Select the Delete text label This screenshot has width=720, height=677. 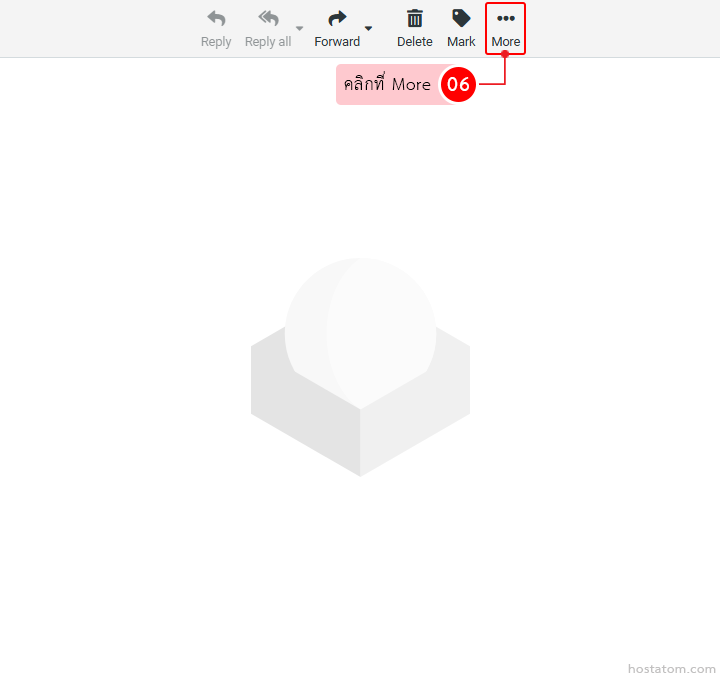[x=414, y=42]
